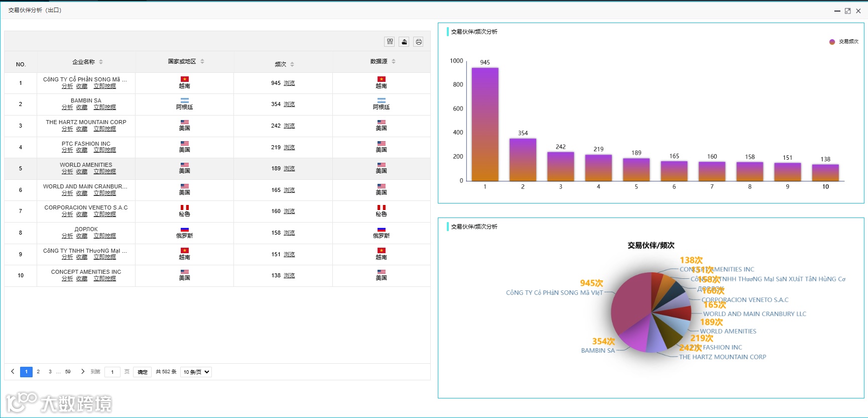Click 分析 link under BAMBIN SA
The image size is (868, 418).
[67, 108]
